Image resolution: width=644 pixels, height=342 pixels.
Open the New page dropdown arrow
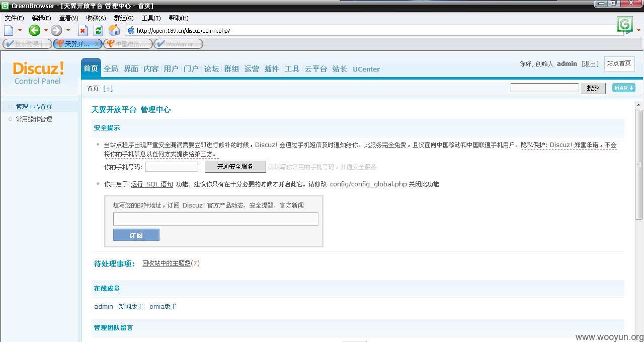pyautogui.click(x=20, y=30)
